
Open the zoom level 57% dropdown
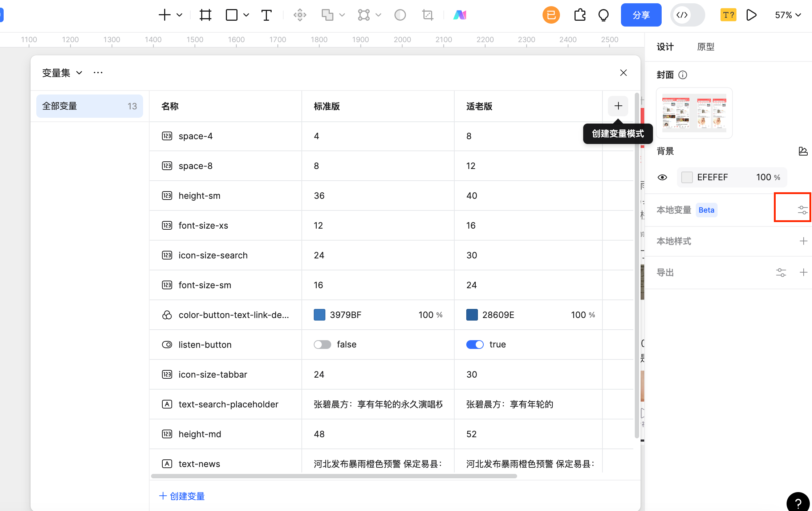788,15
